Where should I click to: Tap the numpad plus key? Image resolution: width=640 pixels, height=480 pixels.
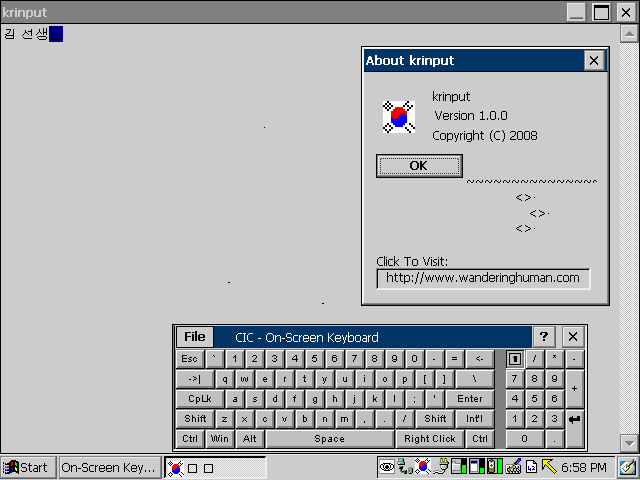point(575,389)
